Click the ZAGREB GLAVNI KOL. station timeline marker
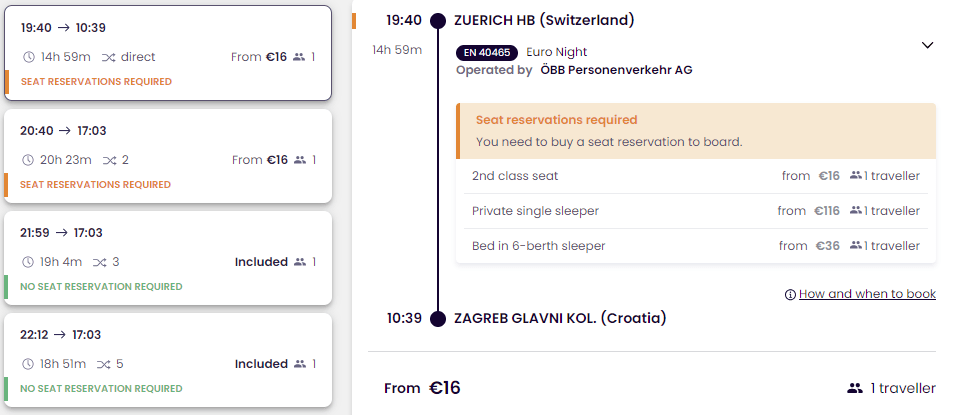The image size is (957, 415). click(437, 318)
